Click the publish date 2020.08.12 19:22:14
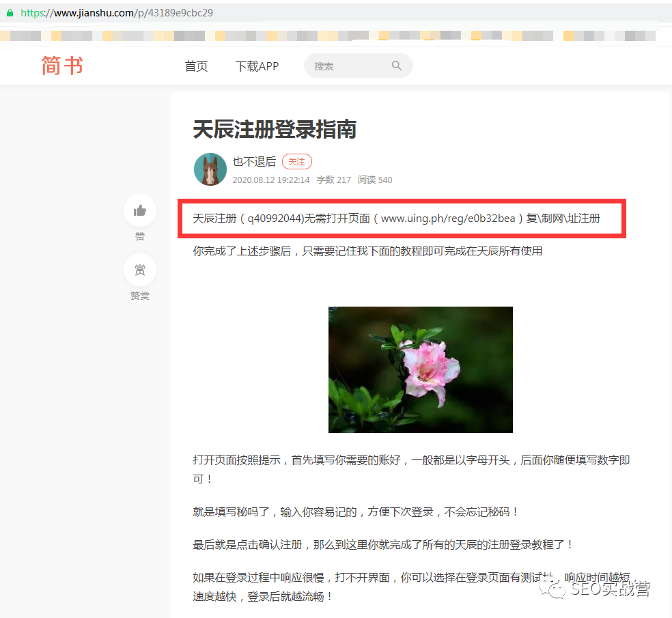The image size is (672, 618). [271, 180]
